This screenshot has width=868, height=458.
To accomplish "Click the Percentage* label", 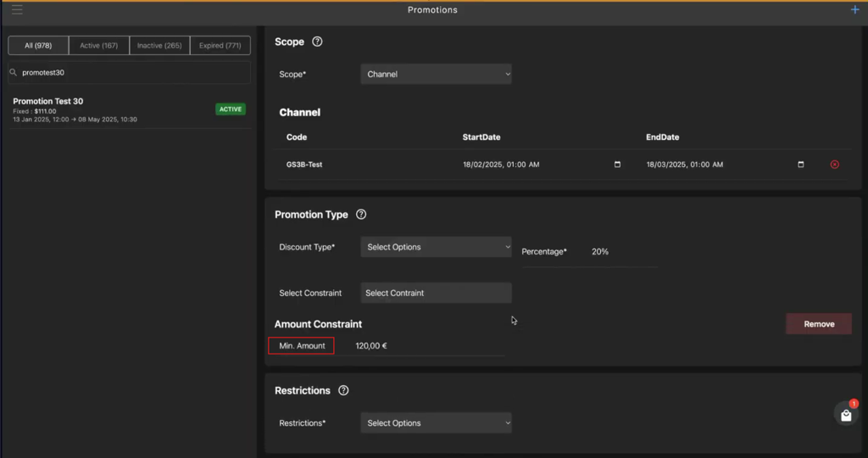I will coord(544,251).
